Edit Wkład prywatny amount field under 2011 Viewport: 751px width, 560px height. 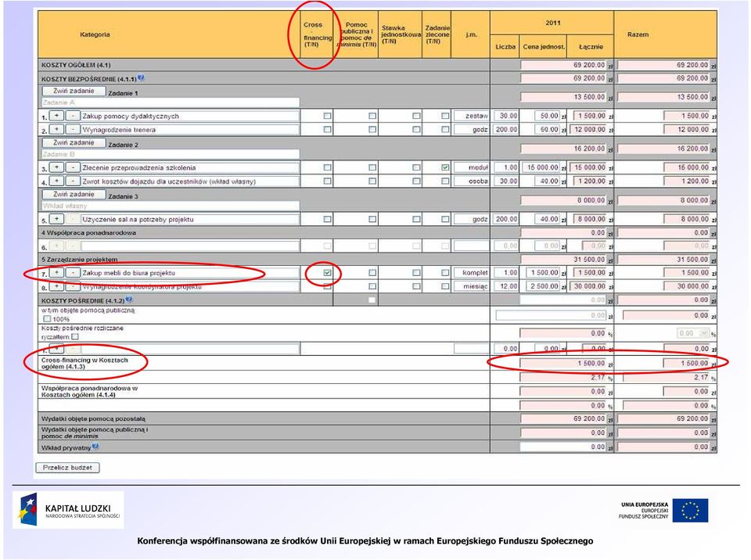(x=563, y=447)
